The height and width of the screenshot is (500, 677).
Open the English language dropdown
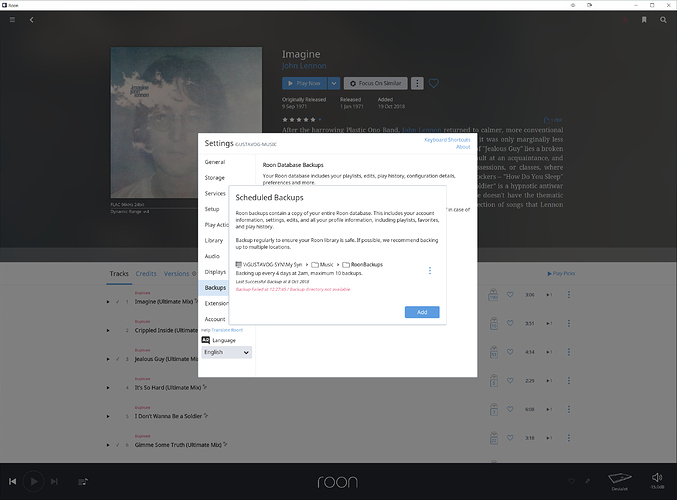227,352
